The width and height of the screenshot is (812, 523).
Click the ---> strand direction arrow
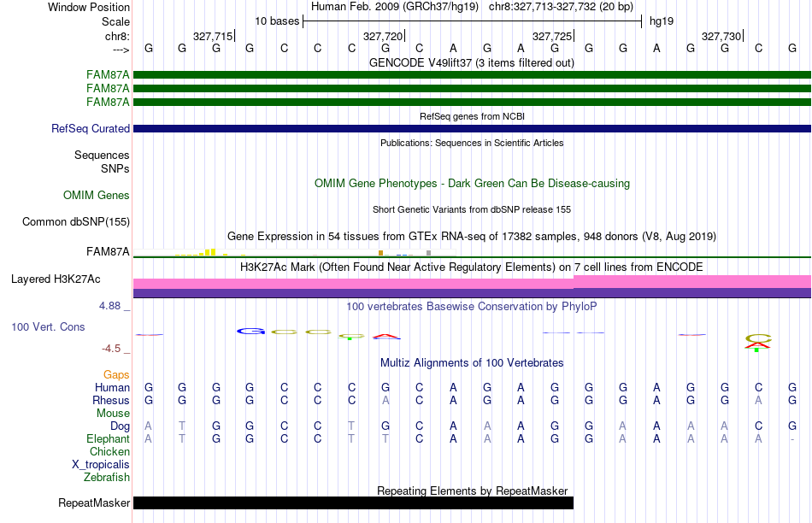121,50
